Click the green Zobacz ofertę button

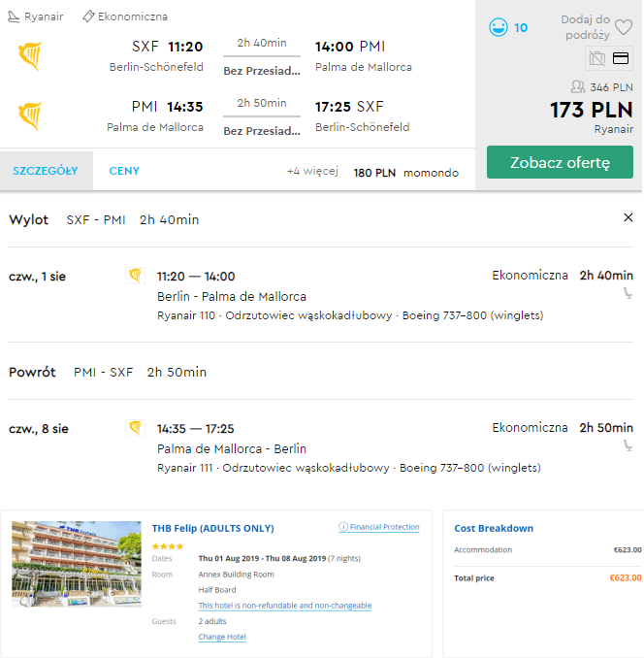tap(560, 162)
